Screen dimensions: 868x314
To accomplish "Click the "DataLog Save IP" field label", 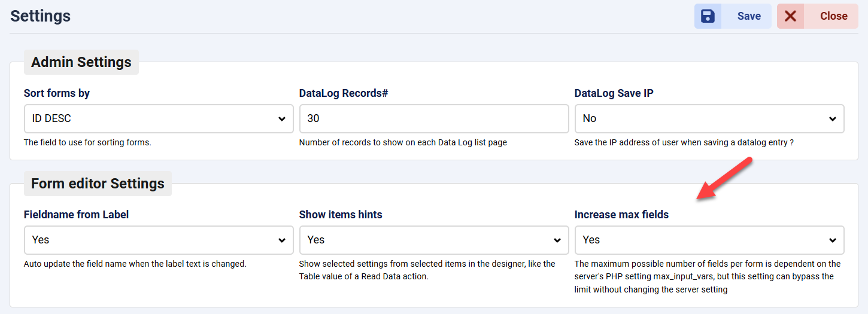I will (x=614, y=93).
